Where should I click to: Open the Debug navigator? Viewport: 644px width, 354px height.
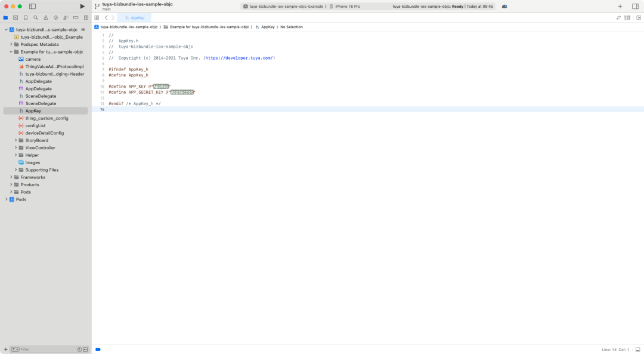tap(66, 18)
